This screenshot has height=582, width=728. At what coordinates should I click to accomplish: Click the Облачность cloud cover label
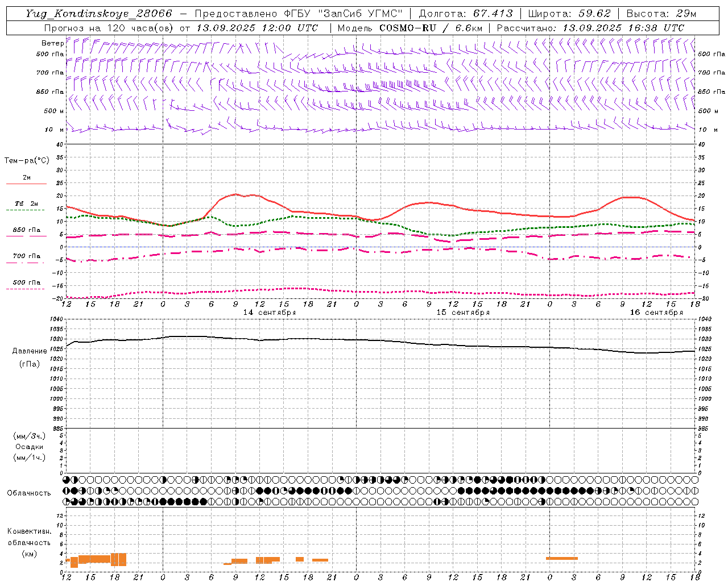[x=29, y=493]
